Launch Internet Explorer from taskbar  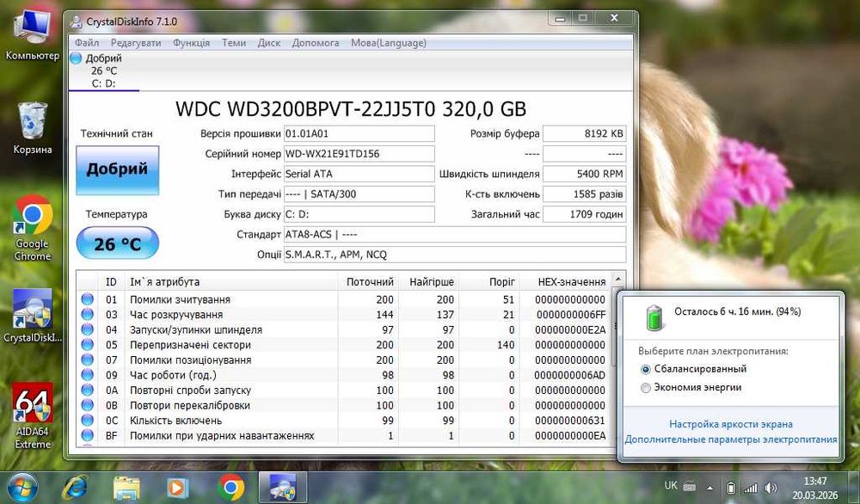75,488
